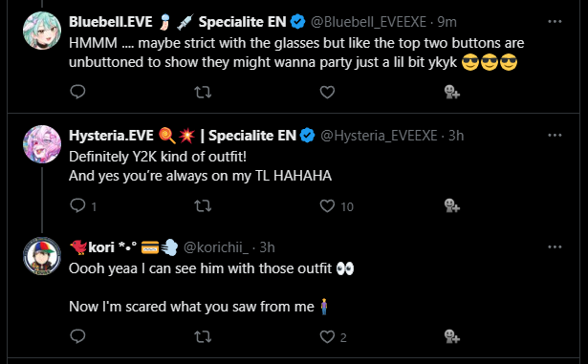Click the follow-person icon under Hysteria.EVE's tweet
Image resolution: width=588 pixels, height=364 pixels.
(x=452, y=205)
